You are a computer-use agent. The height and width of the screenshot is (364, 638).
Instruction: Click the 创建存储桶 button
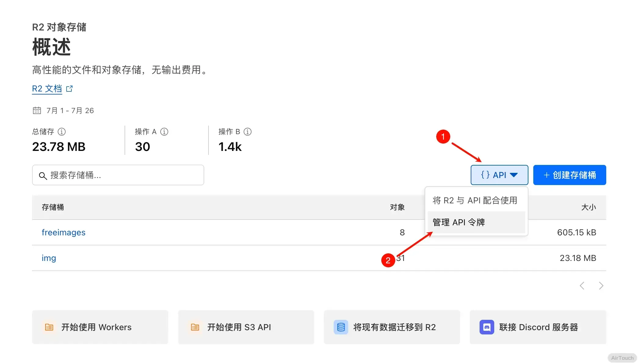569,175
